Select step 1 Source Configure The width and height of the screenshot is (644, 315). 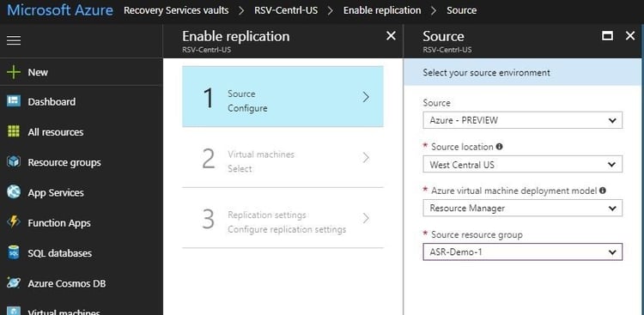click(x=283, y=97)
